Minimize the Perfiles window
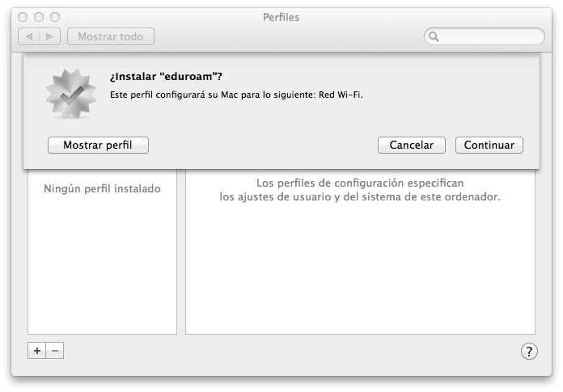 (x=39, y=17)
